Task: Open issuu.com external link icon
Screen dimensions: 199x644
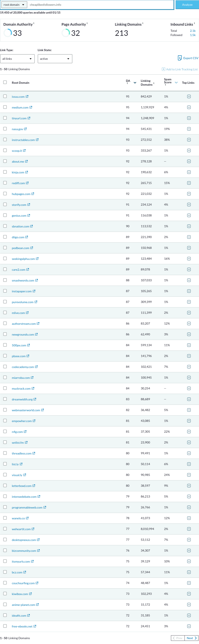Action: (27, 96)
